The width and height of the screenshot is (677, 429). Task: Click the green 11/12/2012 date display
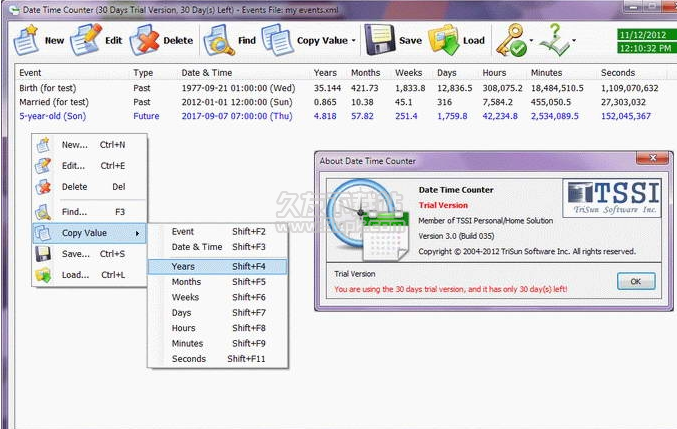tap(645, 35)
